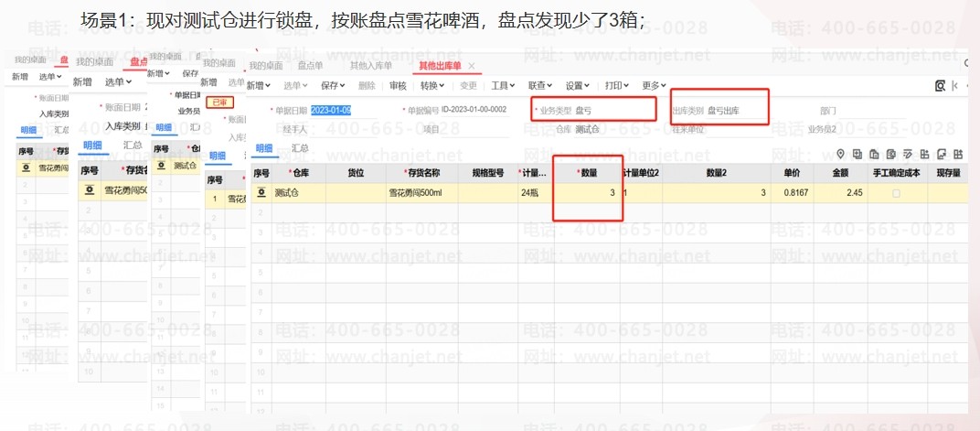Click the 现存量 column header
Viewport: 980px width, 431px height.
947,173
